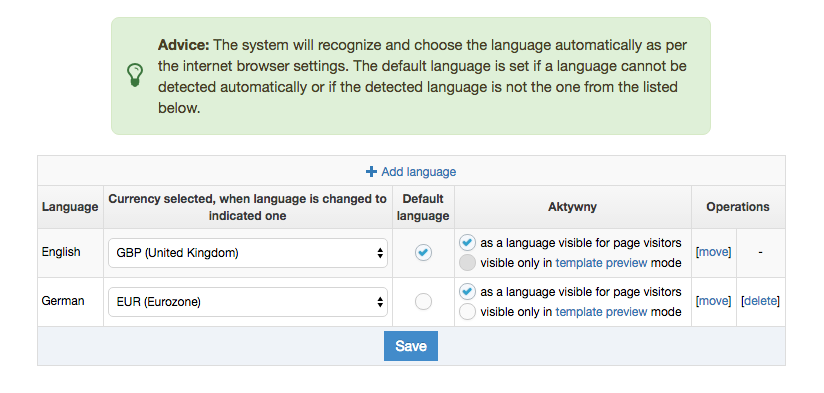Click the Add language link
The height and width of the screenshot is (393, 824).
click(x=411, y=172)
